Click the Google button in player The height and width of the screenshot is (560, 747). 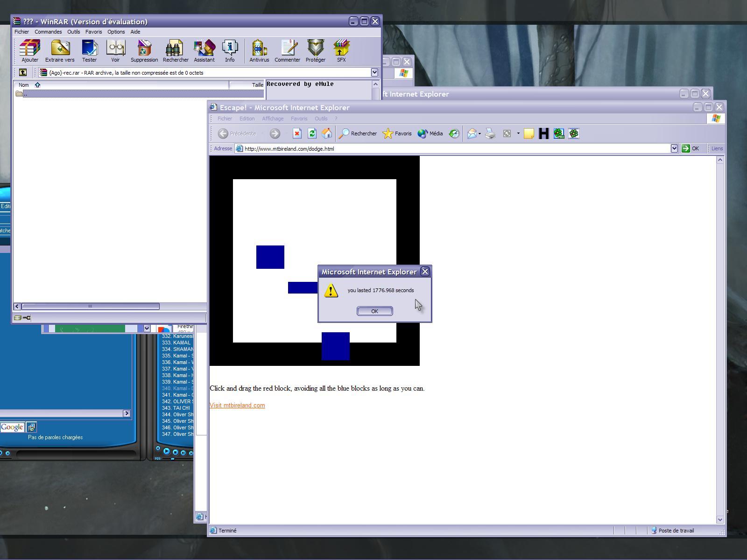click(x=12, y=427)
